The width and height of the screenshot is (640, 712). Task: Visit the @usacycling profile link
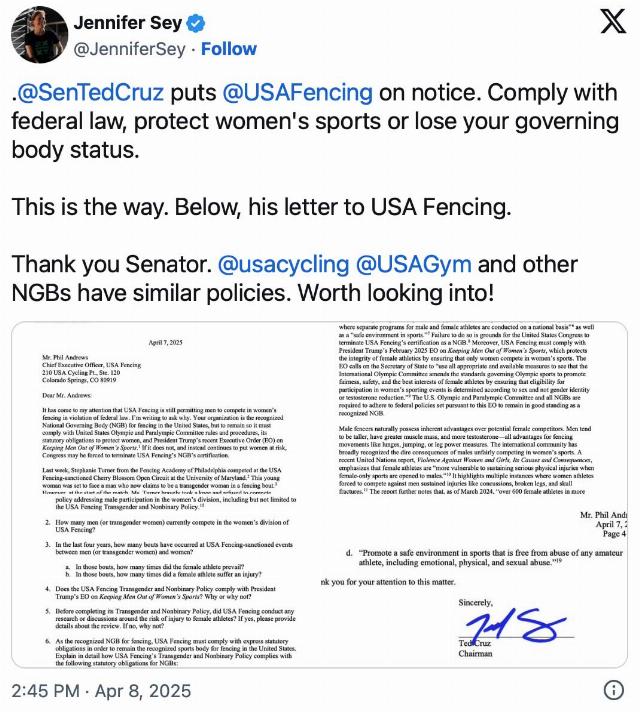(283, 265)
